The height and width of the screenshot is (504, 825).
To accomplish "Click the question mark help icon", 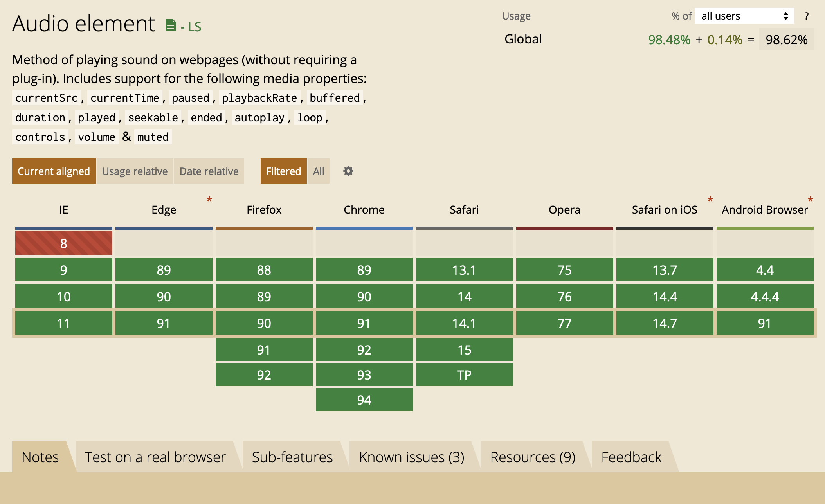I will pos(806,16).
